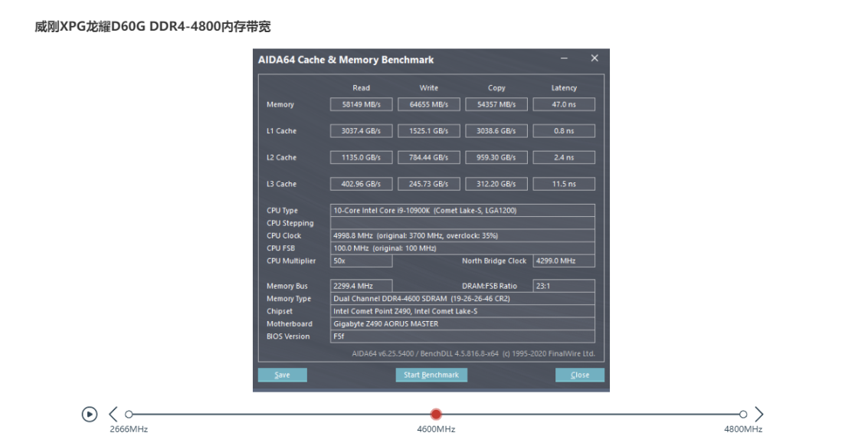868x446 pixels.
Task: Click the DRAM:FSB Ratio 23:1 field
Action: coord(564,286)
